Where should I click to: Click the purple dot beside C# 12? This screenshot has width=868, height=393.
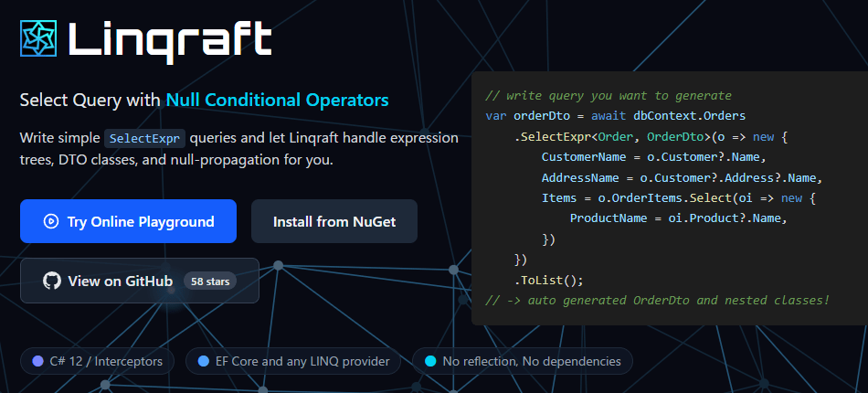(38, 361)
